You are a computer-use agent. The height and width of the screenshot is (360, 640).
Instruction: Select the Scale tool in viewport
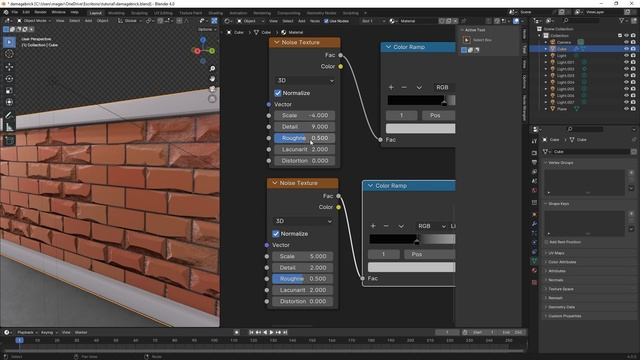pyautogui.click(x=9, y=90)
